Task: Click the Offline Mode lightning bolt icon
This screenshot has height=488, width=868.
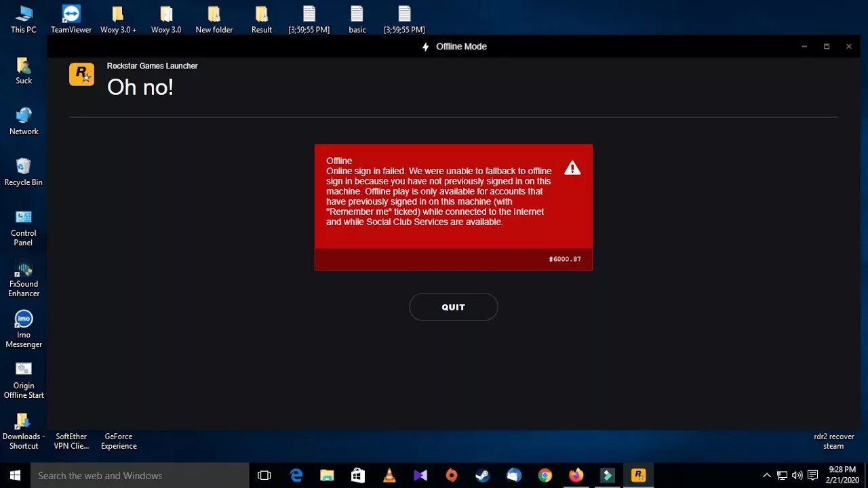Action: pyautogui.click(x=426, y=47)
